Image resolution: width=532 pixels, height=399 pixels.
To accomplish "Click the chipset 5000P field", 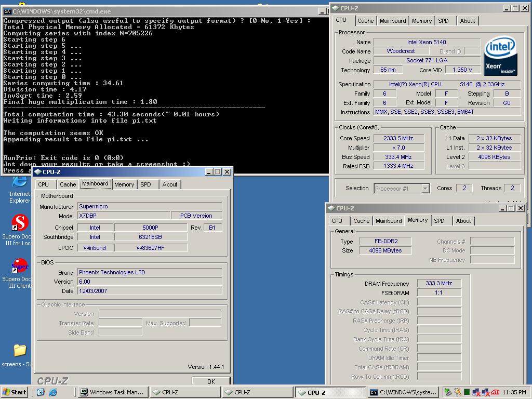I will click(x=150, y=228).
